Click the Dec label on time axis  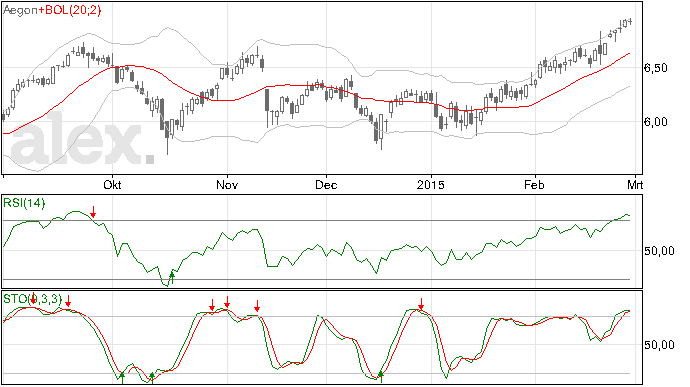click(326, 184)
